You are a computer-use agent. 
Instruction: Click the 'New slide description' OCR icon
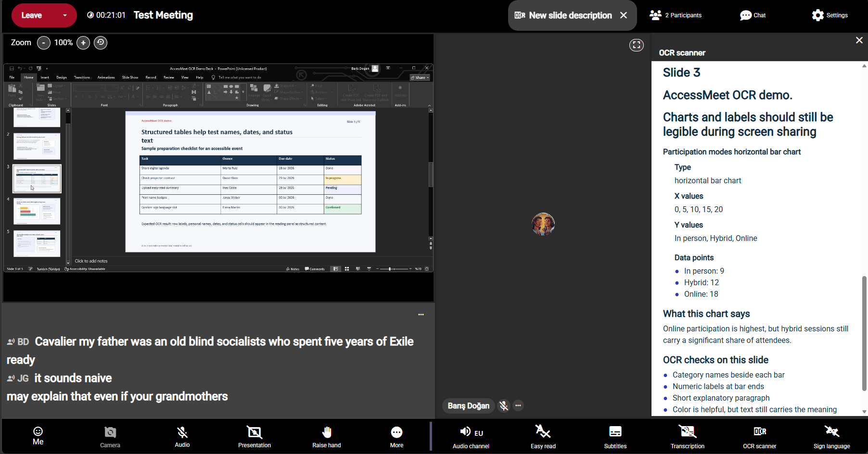[520, 15]
